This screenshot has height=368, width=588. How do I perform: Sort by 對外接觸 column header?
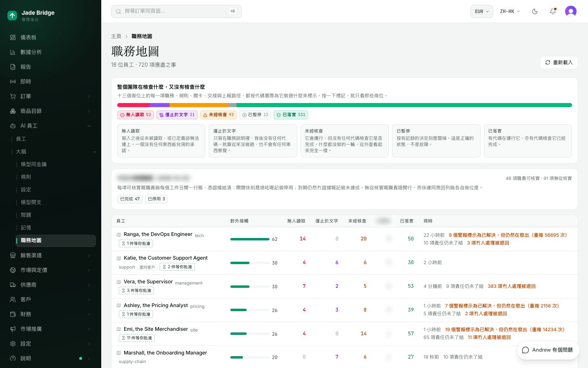239,221
